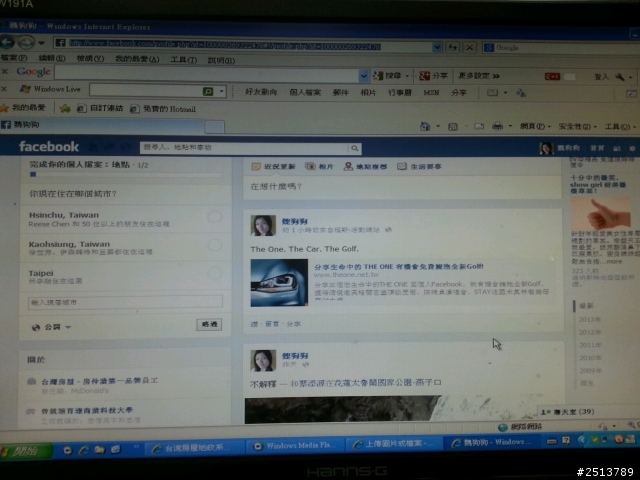Open the 工具(T) menu
This screenshot has height=480, width=640.
[x=183, y=60]
